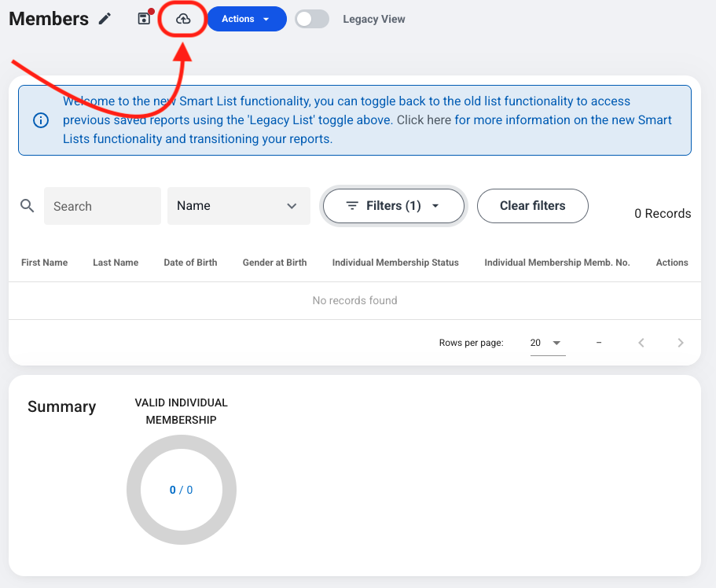Click the No records found message
716x588 pixels.
(354, 300)
